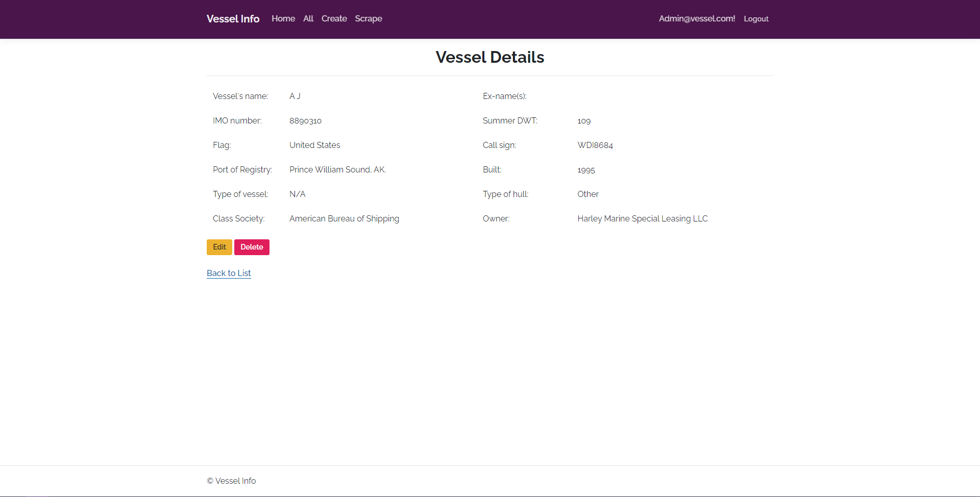Screen dimensions: 980x497
Task: Click the © Vessel Info footer text
Action: point(231,481)
